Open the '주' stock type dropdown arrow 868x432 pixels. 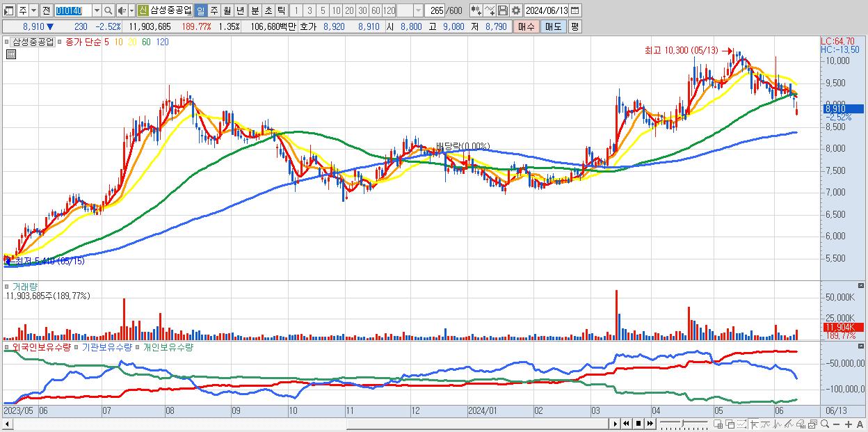point(33,11)
